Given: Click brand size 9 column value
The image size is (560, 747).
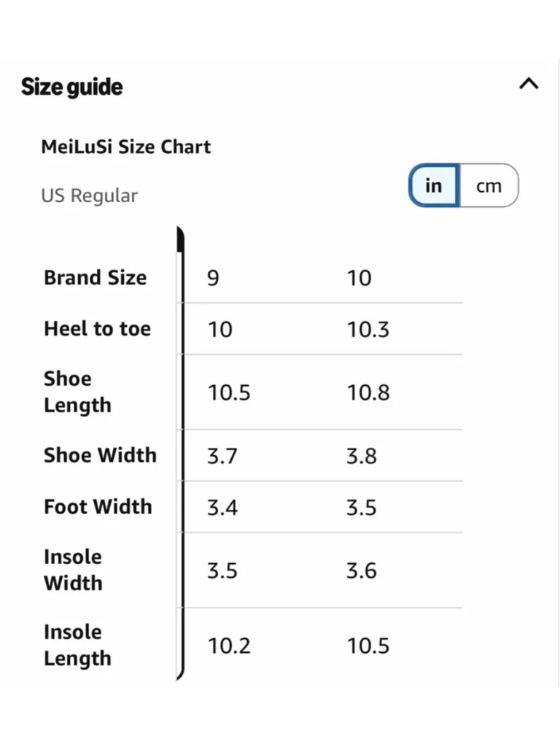Looking at the screenshot, I should coord(214,278).
